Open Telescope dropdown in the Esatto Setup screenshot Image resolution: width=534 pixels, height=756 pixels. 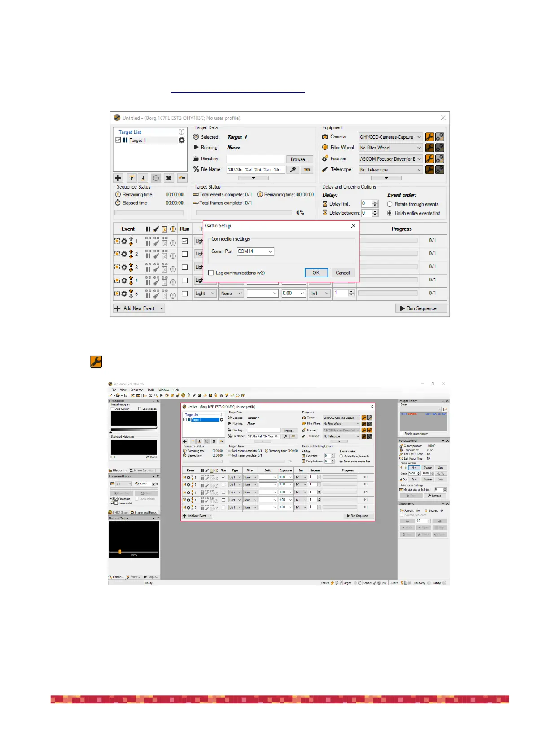click(x=390, y=170)
